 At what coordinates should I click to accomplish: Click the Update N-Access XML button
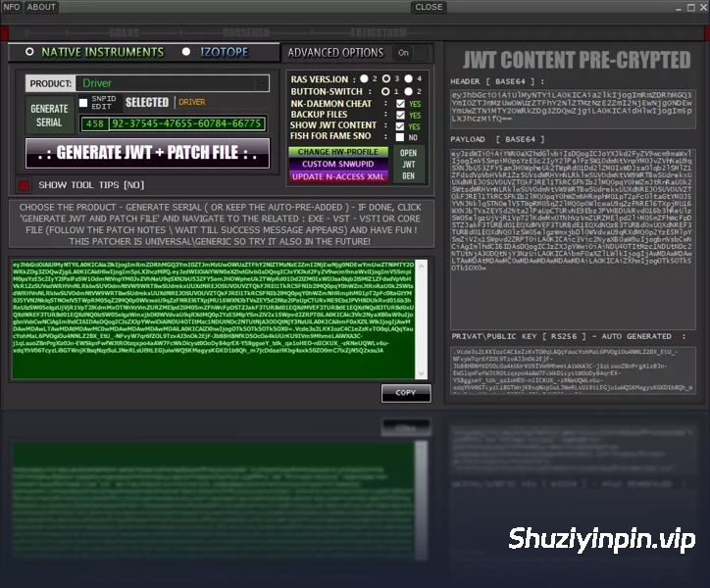click(x=338, y=176)
